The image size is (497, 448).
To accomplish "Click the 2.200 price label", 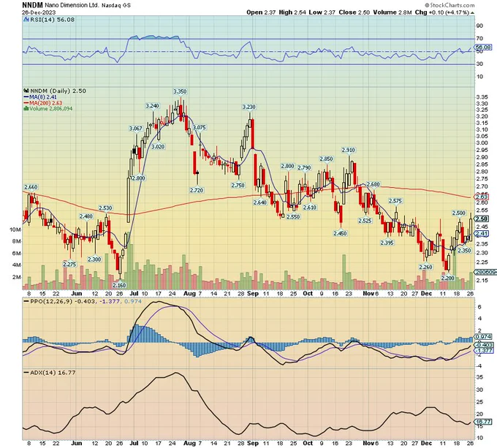I will click(448, 278).
